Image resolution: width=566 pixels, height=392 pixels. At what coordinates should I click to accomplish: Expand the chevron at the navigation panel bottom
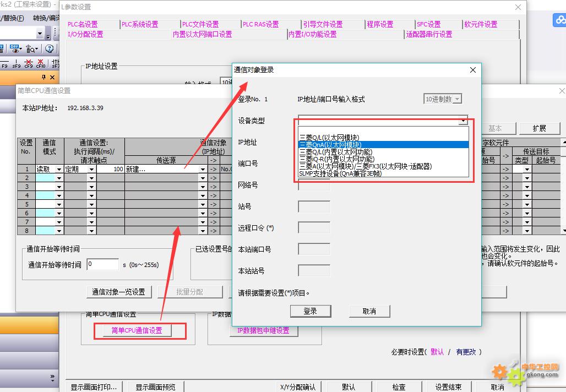pyautogui.click(x=53, y=378)
